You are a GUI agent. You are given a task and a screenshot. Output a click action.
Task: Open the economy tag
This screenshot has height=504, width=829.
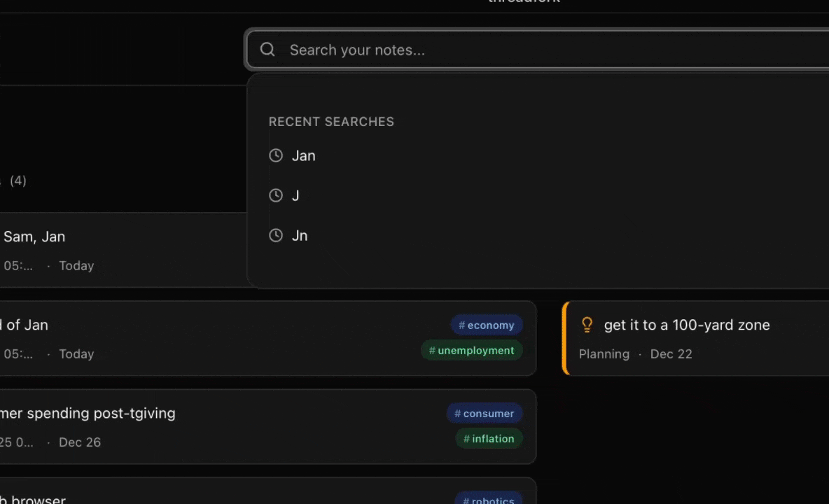[x=487, y=325]
